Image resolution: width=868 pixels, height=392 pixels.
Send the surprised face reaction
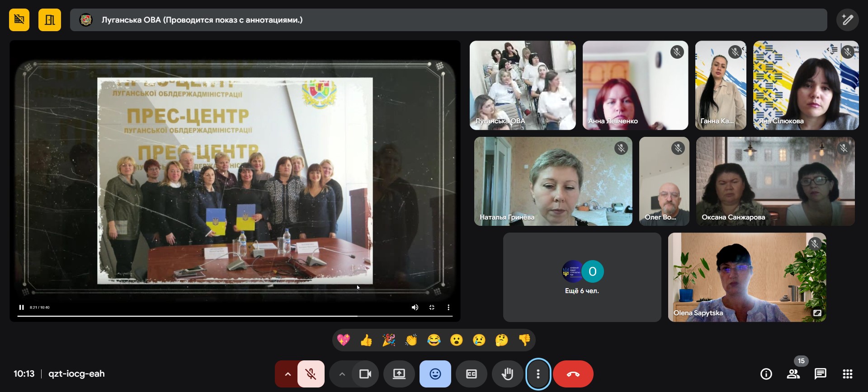(x=457, y=340)
